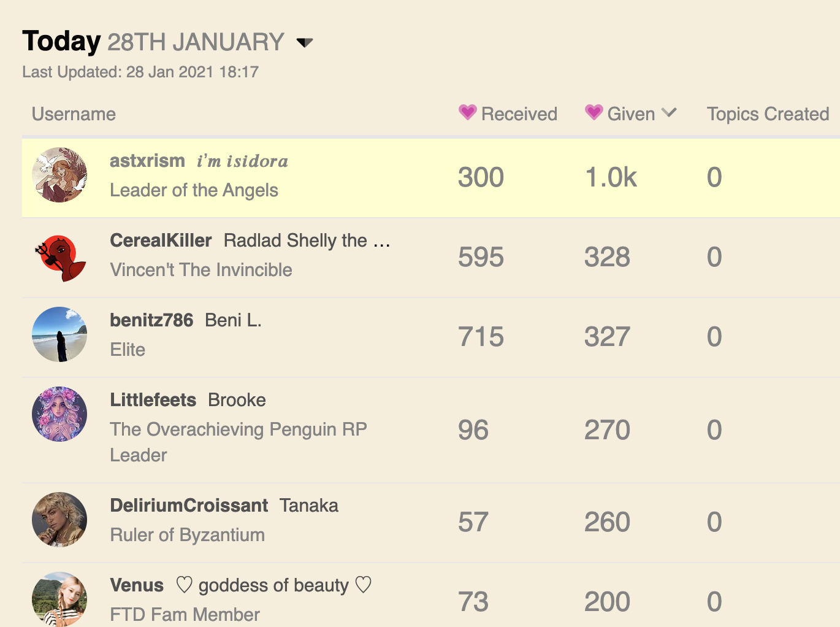Open astxrism's profile avatar
The height and width of the screenshot is (627, 840).
59,175
